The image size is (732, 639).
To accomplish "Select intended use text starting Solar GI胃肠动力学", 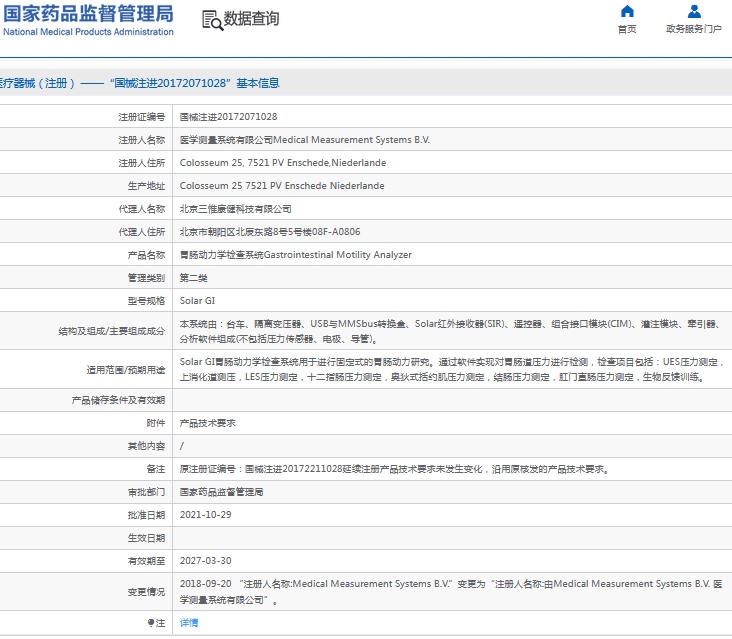I will tap(452, 369).
